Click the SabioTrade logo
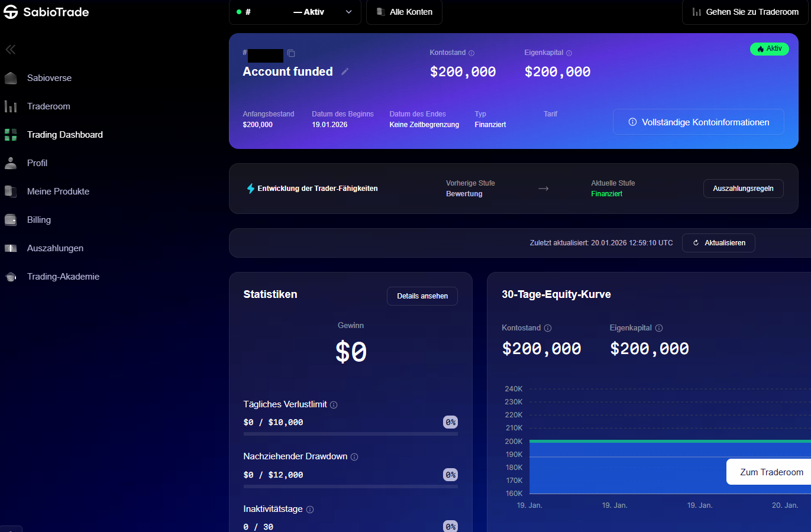 point(47,12)
